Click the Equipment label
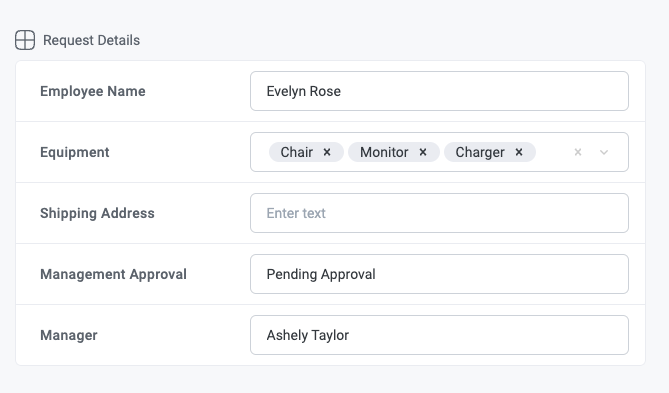The height and width of the screenshot is (393, 669). [75, 152]
